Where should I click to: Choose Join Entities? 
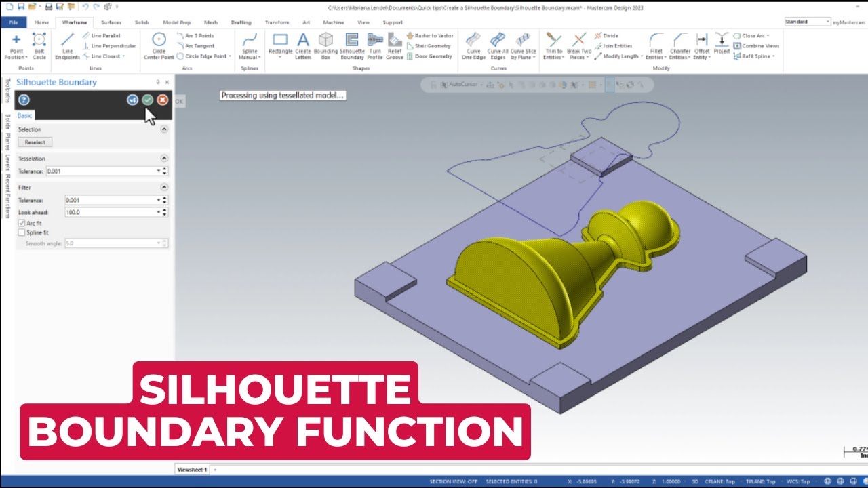point(612,46)
